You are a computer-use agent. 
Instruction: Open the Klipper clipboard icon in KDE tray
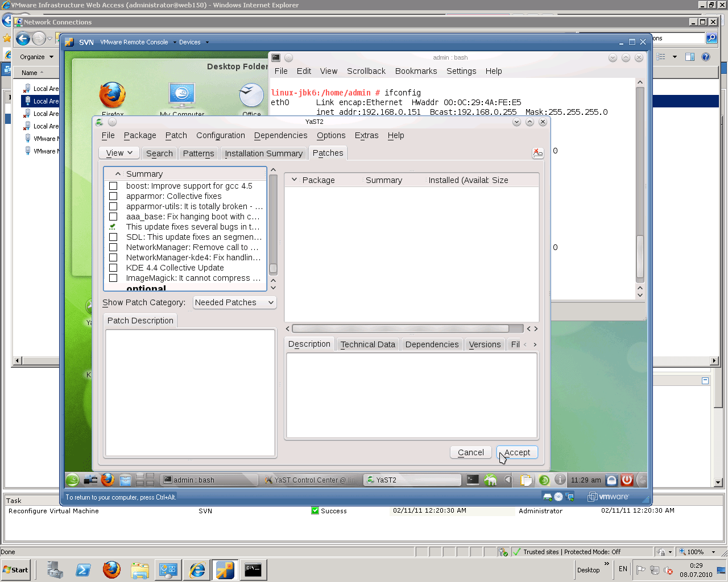(x=526, y=480)
